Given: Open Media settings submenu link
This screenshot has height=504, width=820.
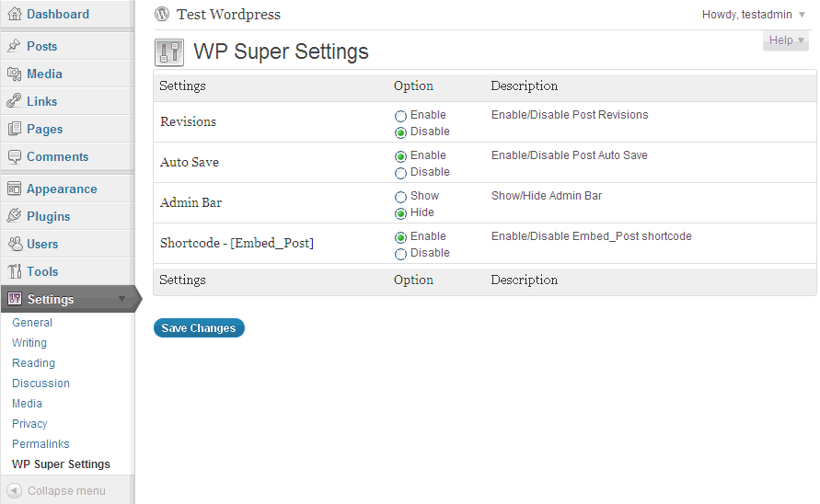Looking at the screenshot, I should coord(28,404).
